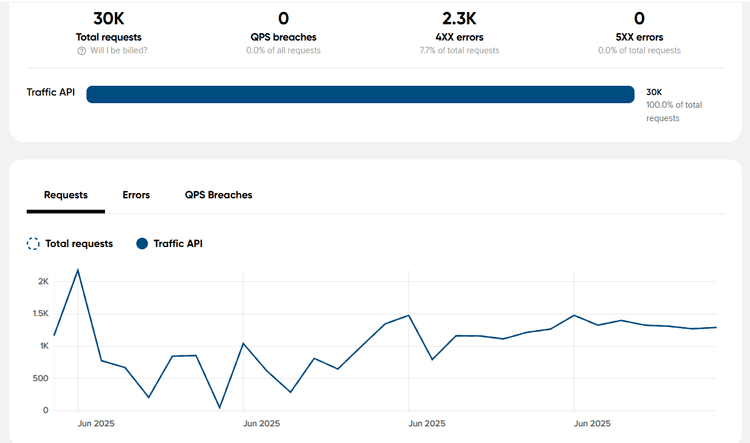Toggle the Traffic API series legend label
The width and height of the screenshot is (750, 443).
[178, 243]
